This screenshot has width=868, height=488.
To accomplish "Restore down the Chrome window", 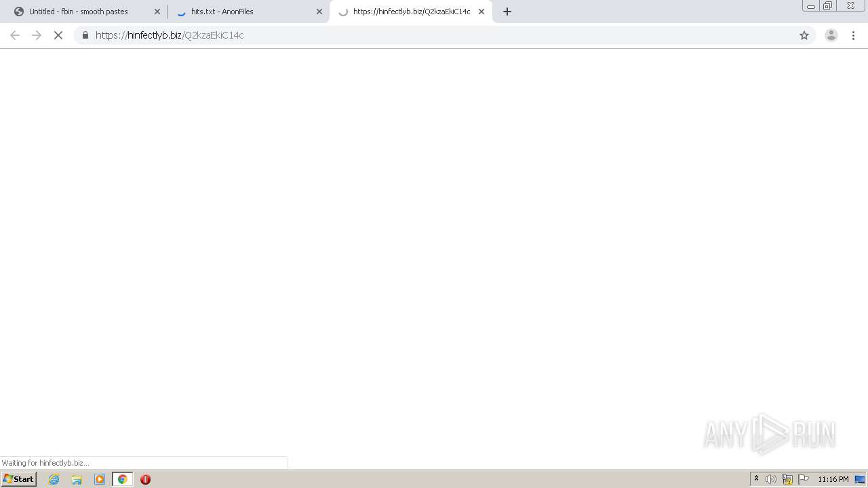I will [x=828, y=6].
